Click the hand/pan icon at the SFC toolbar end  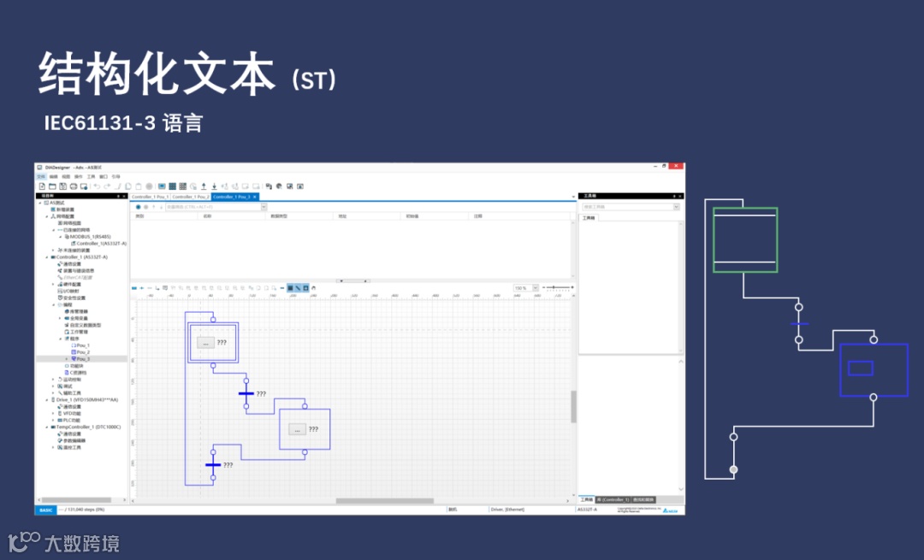(313, 288)
